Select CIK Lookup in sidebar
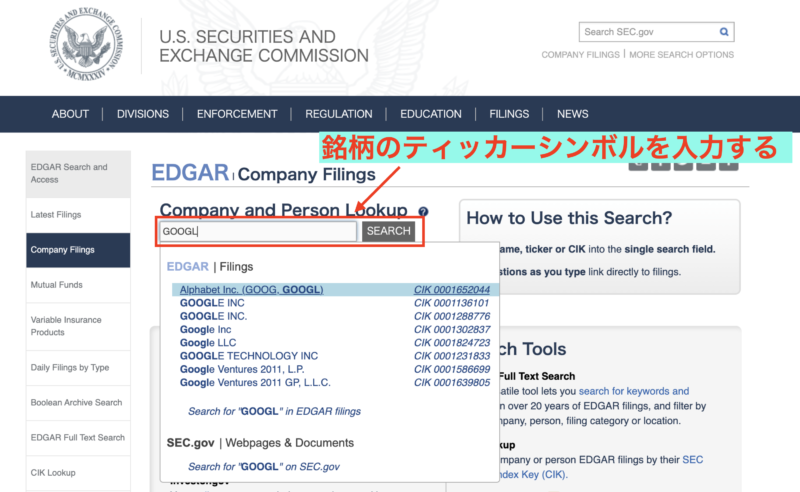Screen dimensions: 800x492 coord(78,473)
